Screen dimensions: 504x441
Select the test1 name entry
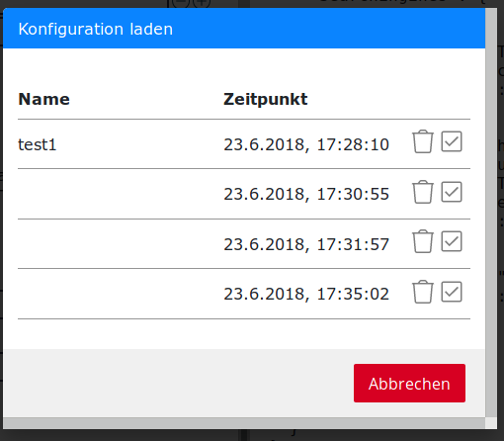pos(38,144)
